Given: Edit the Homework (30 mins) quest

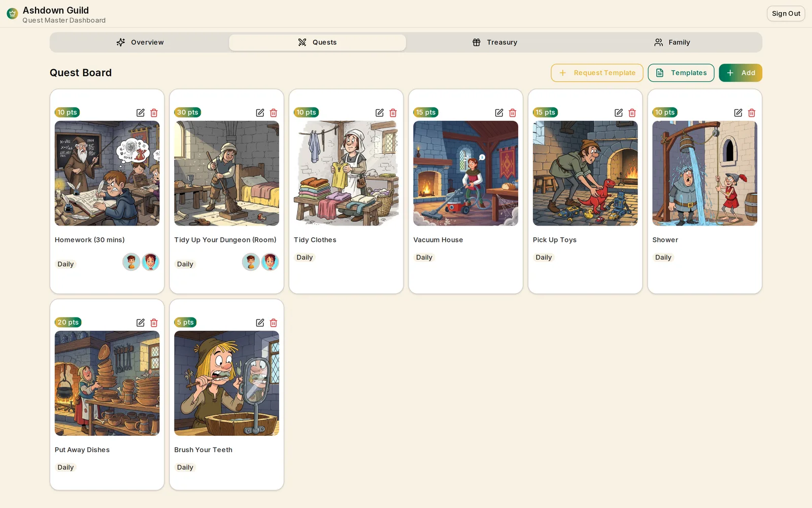Looking at the screenshot, I should point(141,113).
